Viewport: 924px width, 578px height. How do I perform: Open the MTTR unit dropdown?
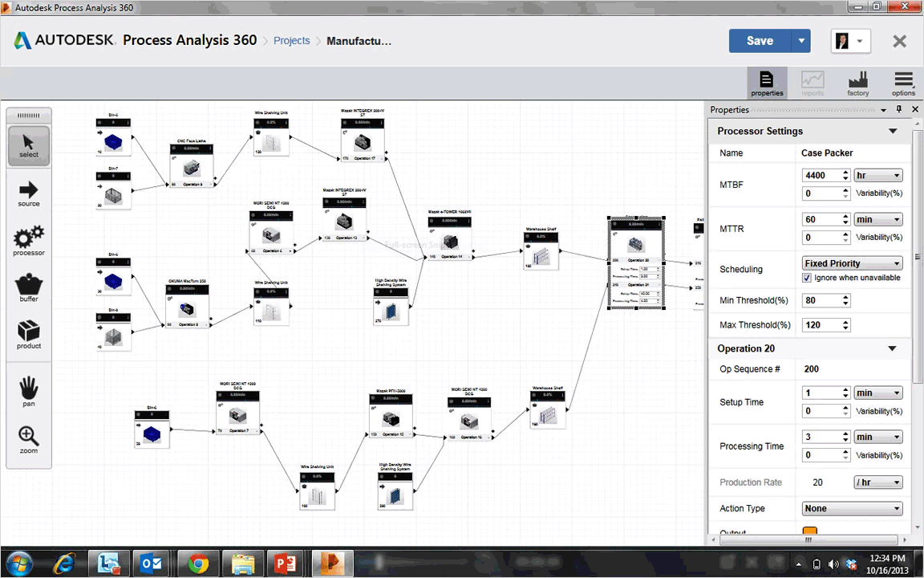(878, 219)
